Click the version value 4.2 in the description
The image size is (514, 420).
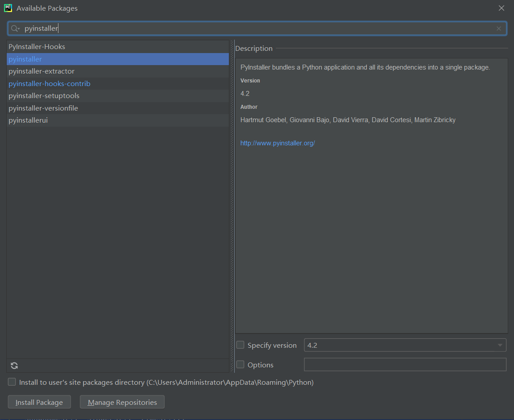[245, 94]
